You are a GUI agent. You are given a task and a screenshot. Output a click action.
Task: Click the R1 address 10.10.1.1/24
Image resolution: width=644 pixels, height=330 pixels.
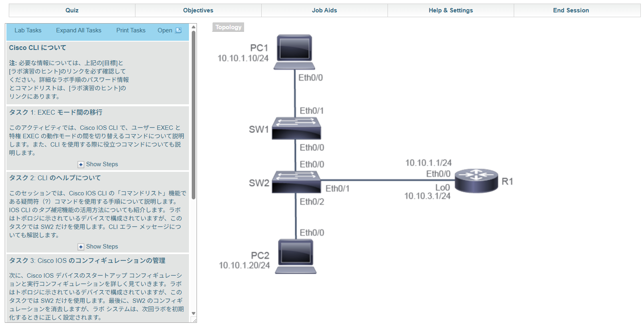coord(428,163)
